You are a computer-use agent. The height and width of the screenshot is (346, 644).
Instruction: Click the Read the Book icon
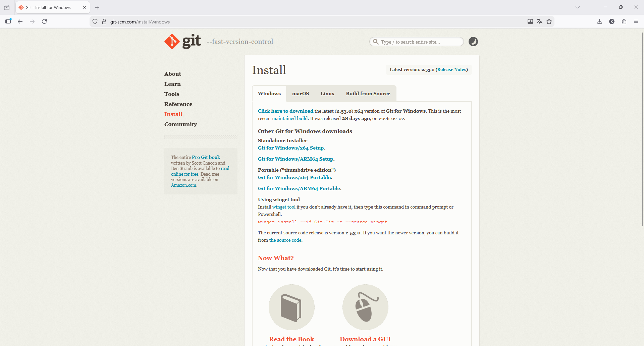click(x=291, y=307)
